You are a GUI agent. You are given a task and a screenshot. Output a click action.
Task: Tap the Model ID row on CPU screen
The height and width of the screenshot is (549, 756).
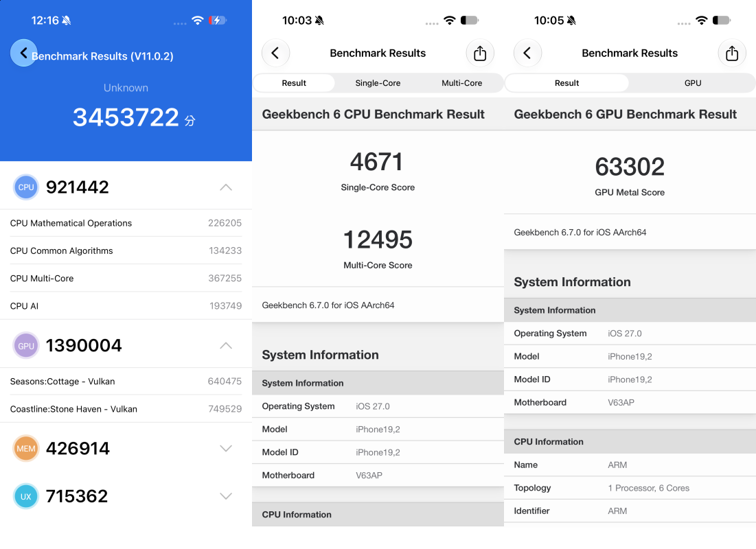(x=378, y=452)
